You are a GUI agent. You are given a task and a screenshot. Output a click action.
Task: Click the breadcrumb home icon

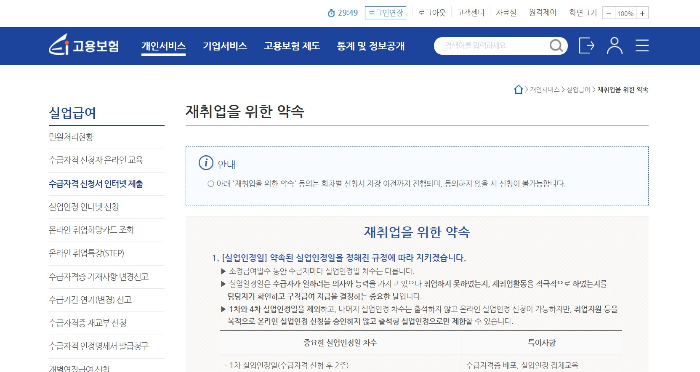(518, 90)
